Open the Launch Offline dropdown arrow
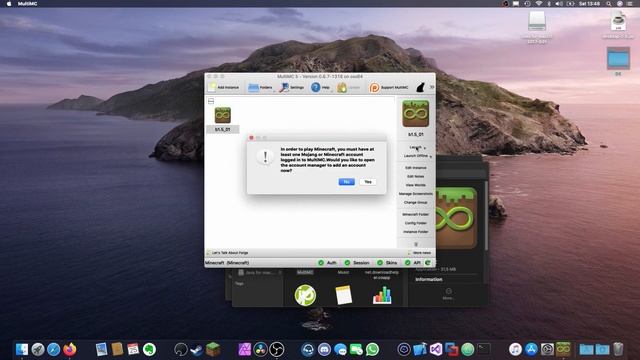This screenshot has height=360, width=640. [x=431, y=157]
